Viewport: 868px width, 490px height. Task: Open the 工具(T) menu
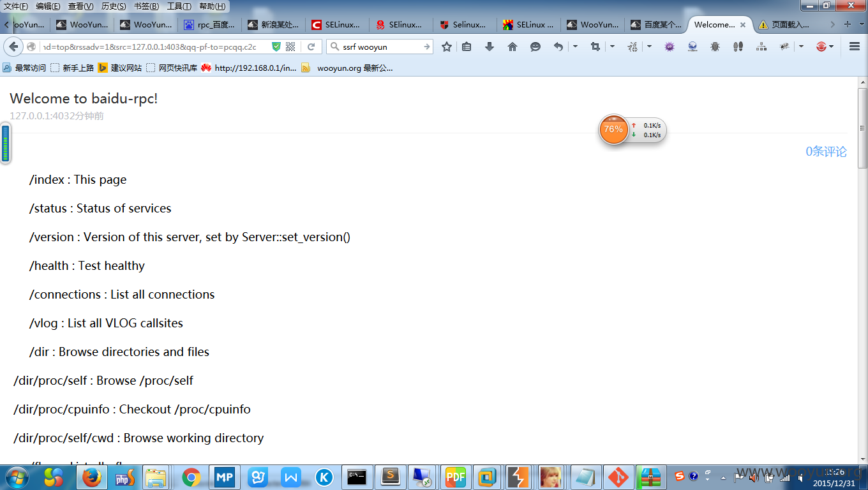tap(179, 6)
